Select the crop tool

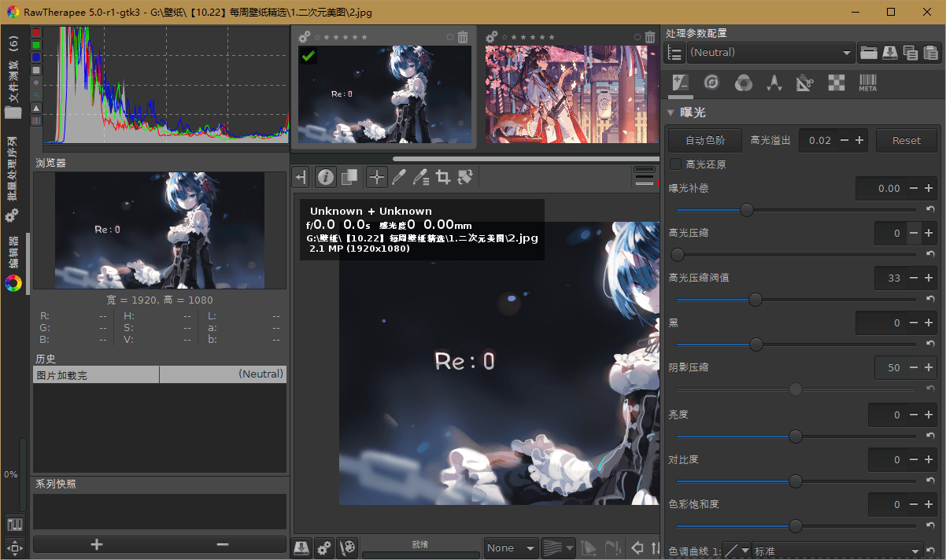click(443, 177)
